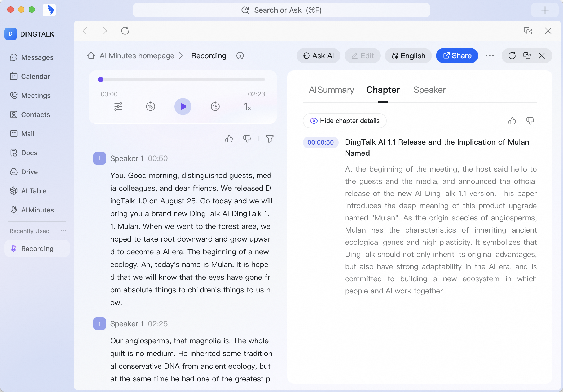Like the chapter summary with thumbs up
The image size is (563, 392).
coord(512,121)
